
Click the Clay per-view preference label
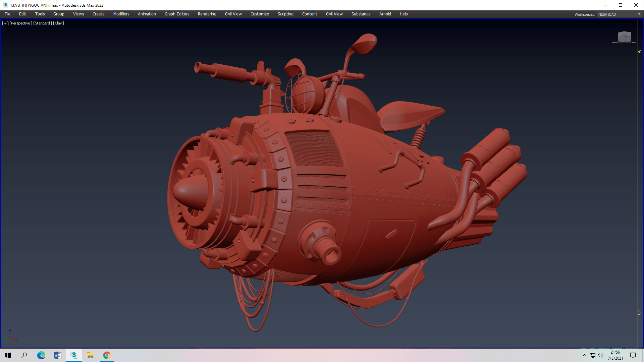(x=58, y=23)
